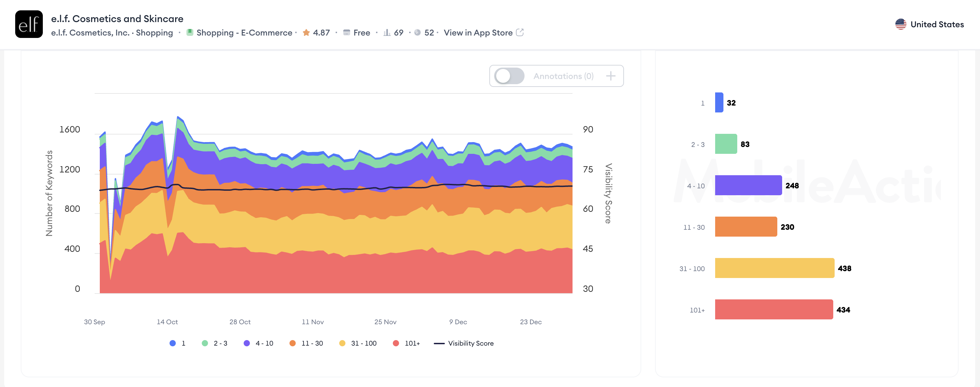Click the United States flag icon
The image size is (980, 387).
pyautogui.click(x=901, y=24)
